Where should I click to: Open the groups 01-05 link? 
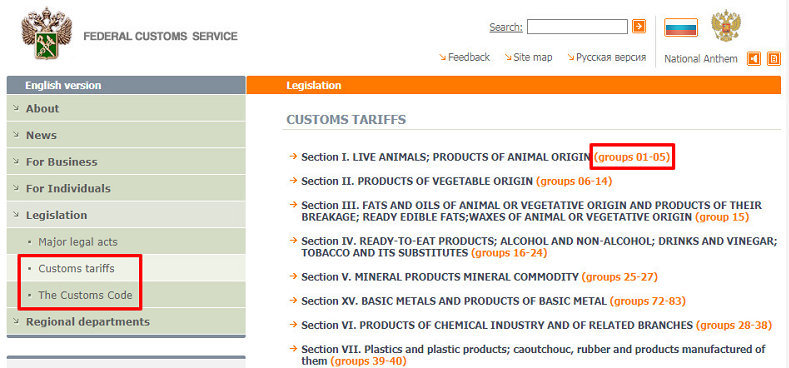coord(632,157)
